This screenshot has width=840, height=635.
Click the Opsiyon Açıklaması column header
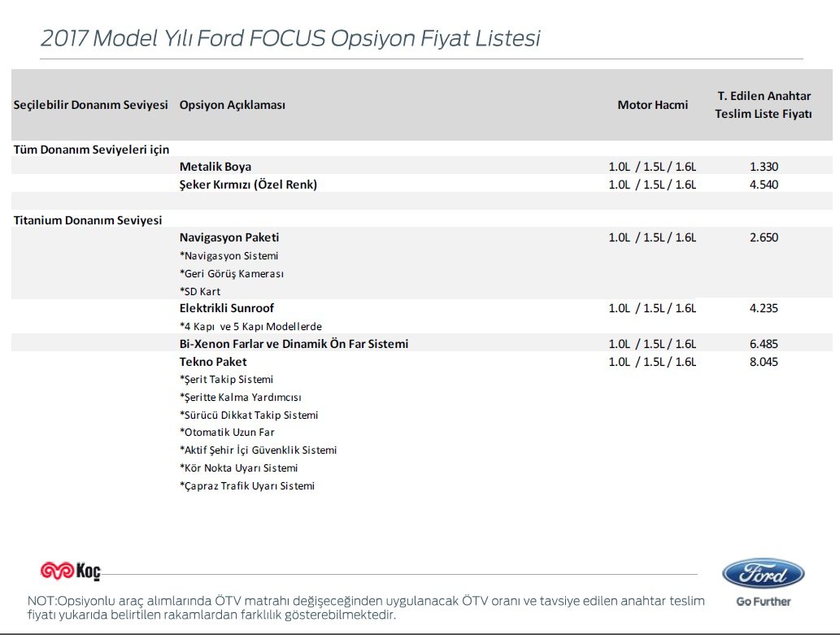[232, 105]
